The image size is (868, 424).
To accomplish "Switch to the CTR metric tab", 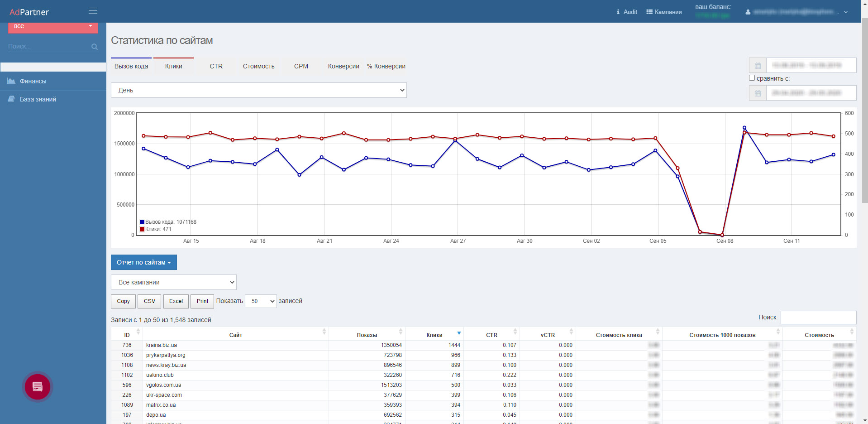I will click(216, 66).
